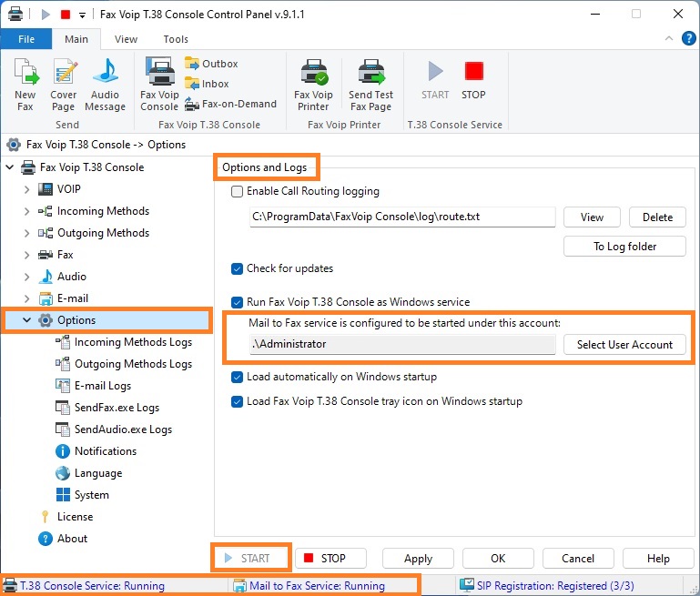Expand the Audio node chevron

[x=26, y=277]
